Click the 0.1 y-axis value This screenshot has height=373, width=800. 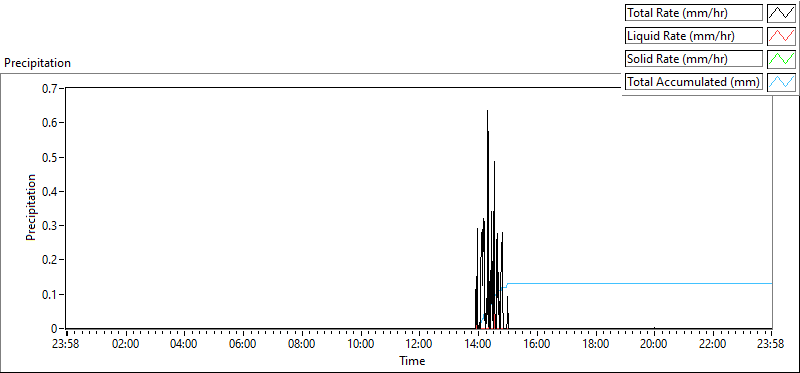49,294
